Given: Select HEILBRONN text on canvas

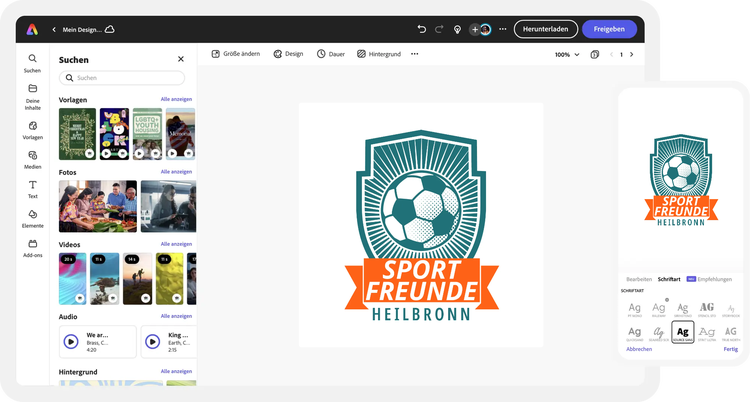Looking at the screenshot, I should (421, 314).
